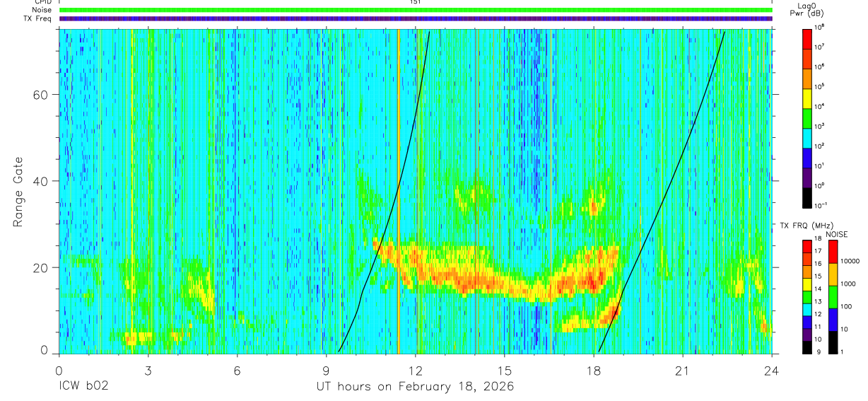Click the 'NOISE' legend title
The image size is (868, 401).
[x=836, y=234]
